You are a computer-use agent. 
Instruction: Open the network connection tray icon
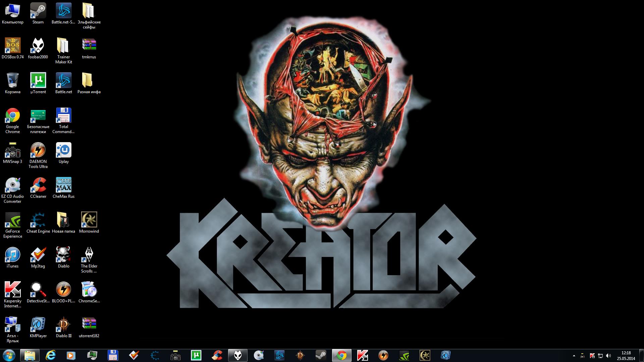click(x=600, y=356)
